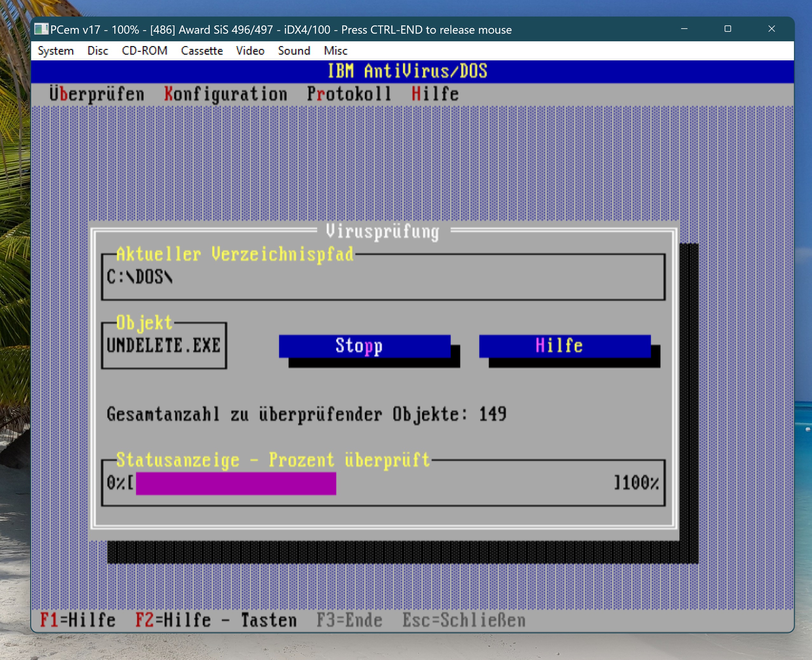
Task: Click the Statusanzeige - Prozent überprüft label
Action: point(273,460)
